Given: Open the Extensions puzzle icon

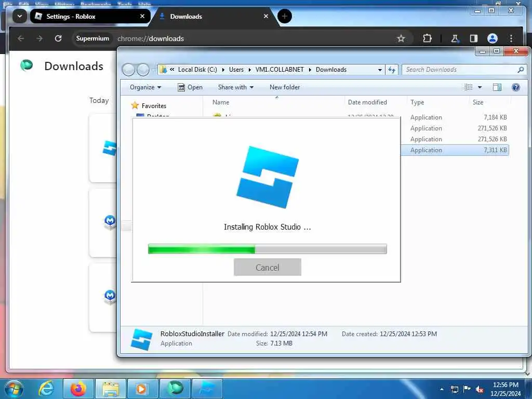Looking at the screenshot, I should (x=427, y=38).
